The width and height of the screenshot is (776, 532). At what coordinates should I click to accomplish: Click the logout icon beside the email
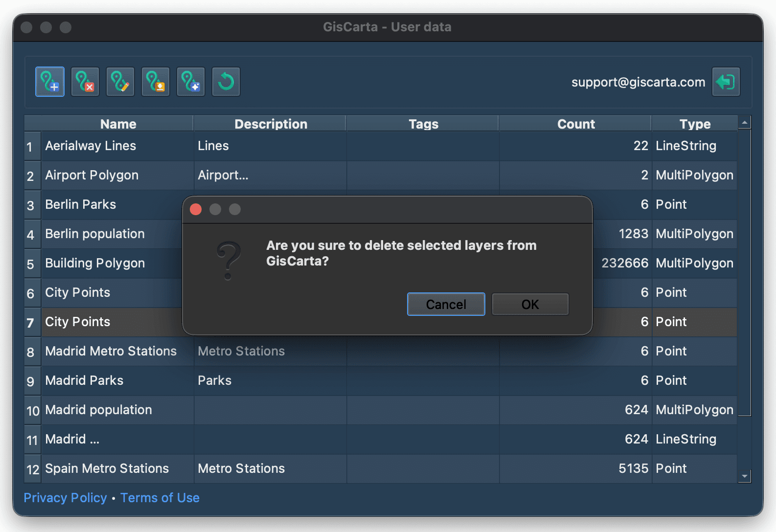click(x=726, y=82)
